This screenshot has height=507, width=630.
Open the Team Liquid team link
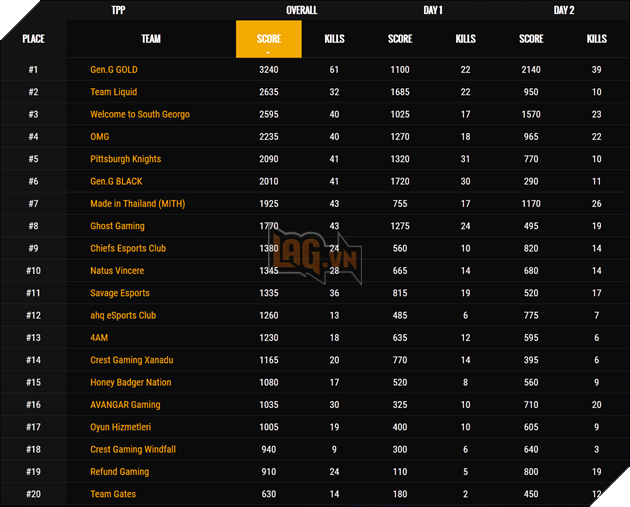pyautogui.click(x=113, y=92)
